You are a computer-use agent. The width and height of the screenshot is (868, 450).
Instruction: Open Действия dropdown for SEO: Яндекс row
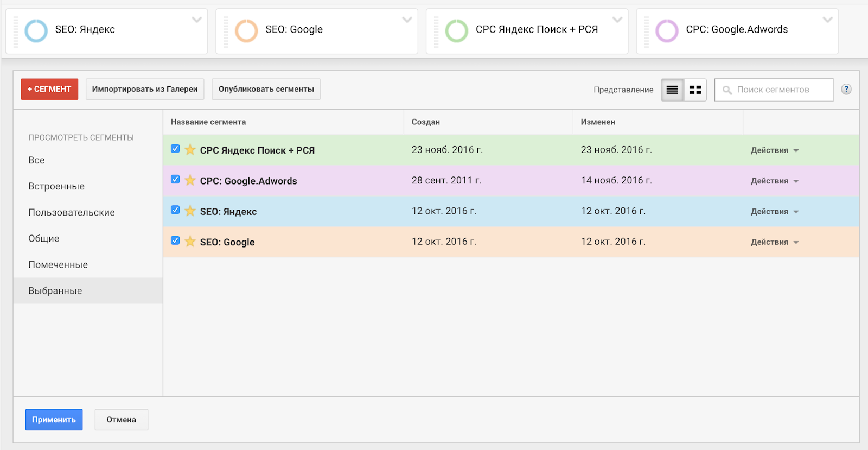775,212
